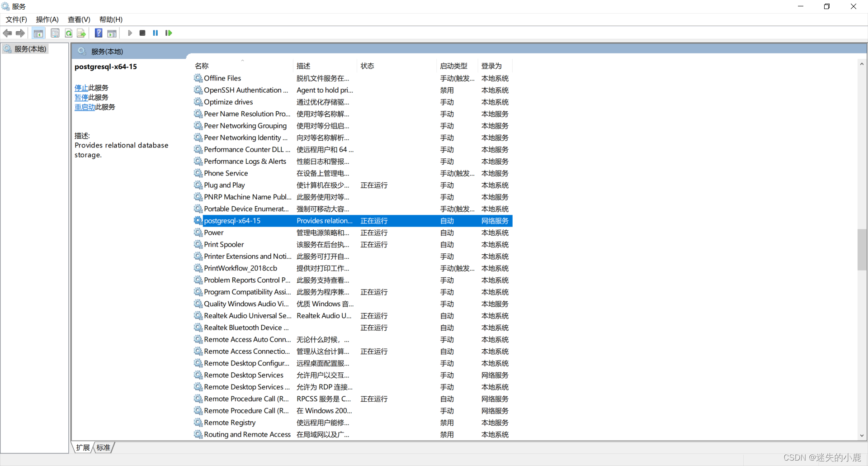Click the Restart Service toolbar icon
This screenshot has width=868, height=466.
pyautogui.click(x=169, y=33)
